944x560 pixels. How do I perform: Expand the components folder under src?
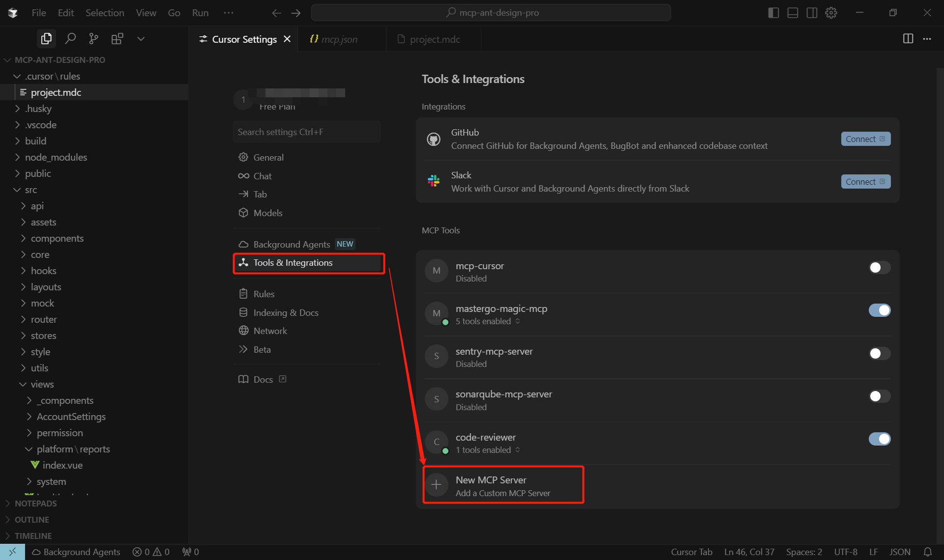94,238
